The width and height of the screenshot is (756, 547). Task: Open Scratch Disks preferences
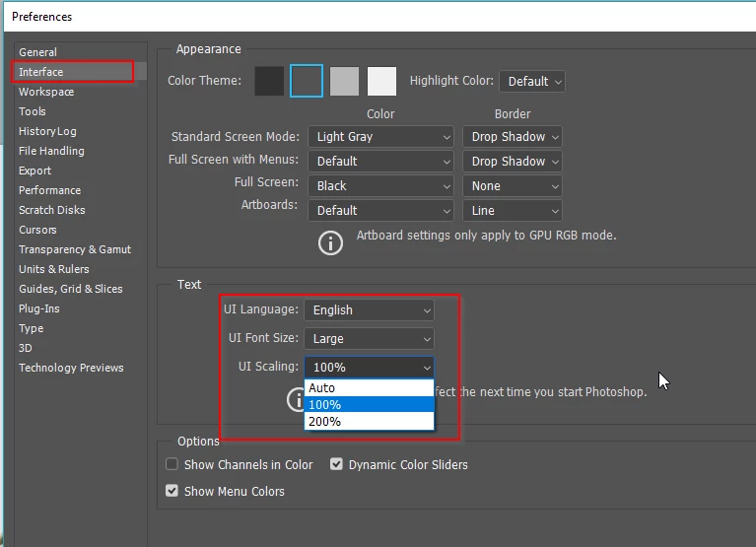point(52,210)
